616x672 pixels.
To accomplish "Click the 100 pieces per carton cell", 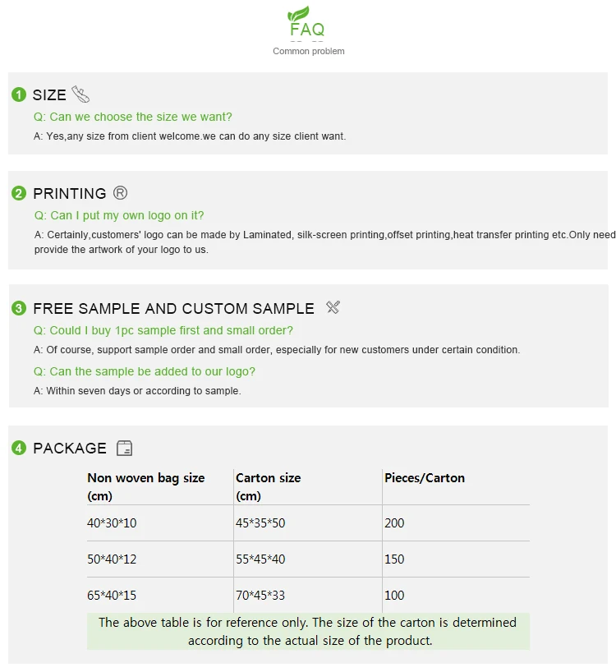I will point(394,596).
